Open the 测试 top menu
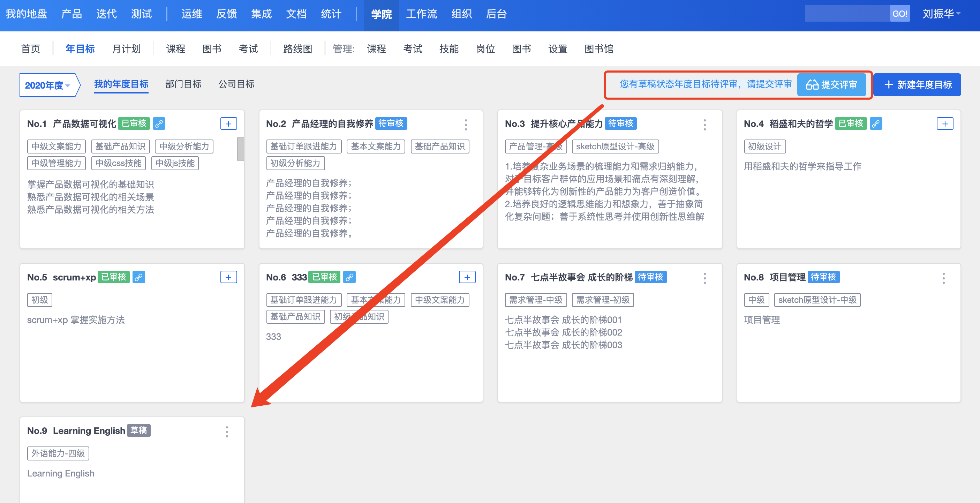The image size is (980, 503). click(142, 14)
